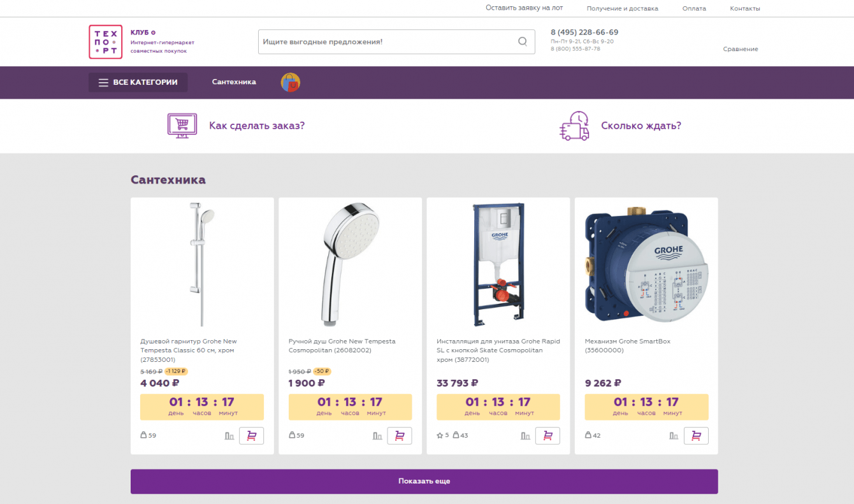
Task: Add Grohe New Tempesta Classic to cart
Action: tap(251, 436)
